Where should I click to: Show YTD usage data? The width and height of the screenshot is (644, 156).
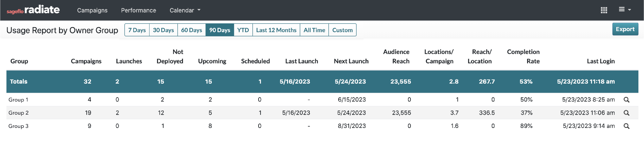pyautogui.click(x=243, y=30)
